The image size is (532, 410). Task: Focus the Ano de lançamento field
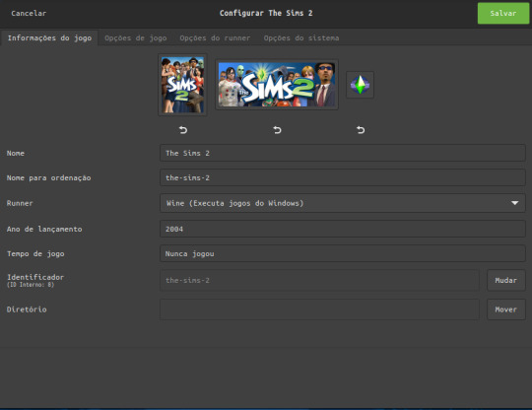pos(343,229)
